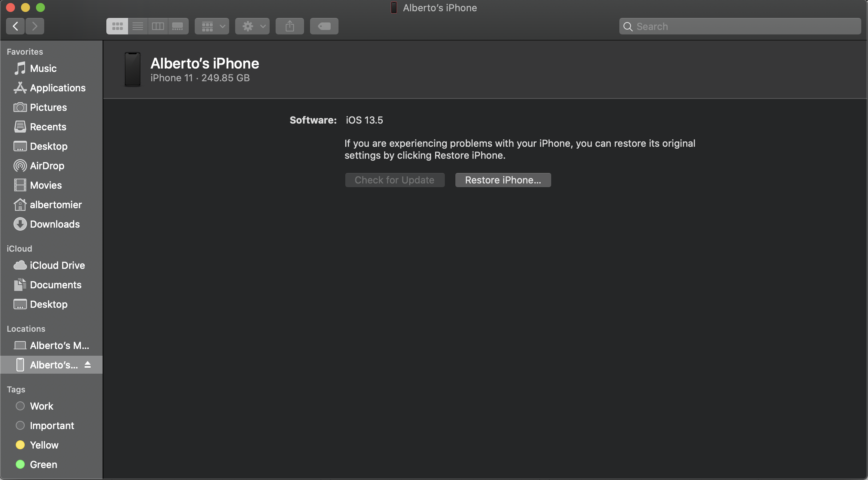Viewport: 868px width, 480px height.
Task: Close the Finder window with red button
Action: pos(10,7)
